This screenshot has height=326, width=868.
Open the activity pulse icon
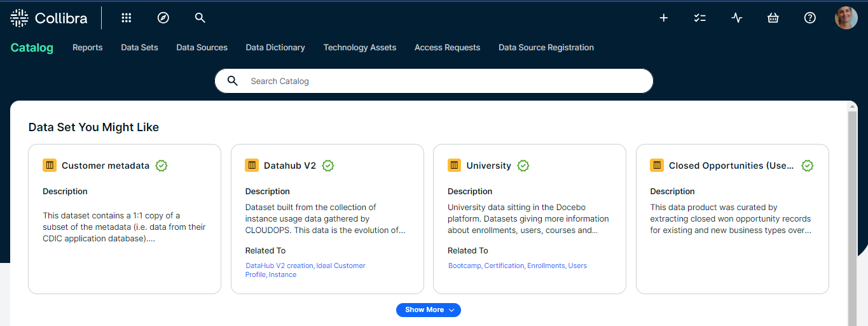[x=736, y=18]
